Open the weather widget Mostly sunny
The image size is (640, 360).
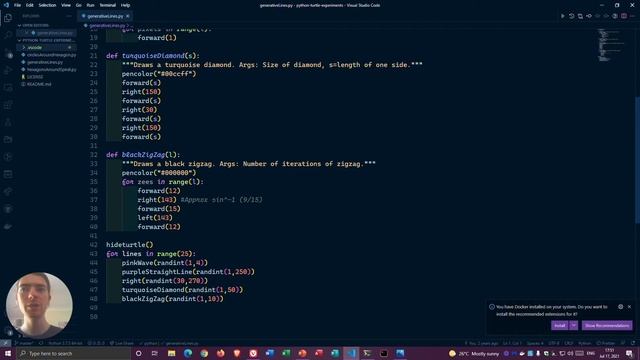[x=473, y=353]
